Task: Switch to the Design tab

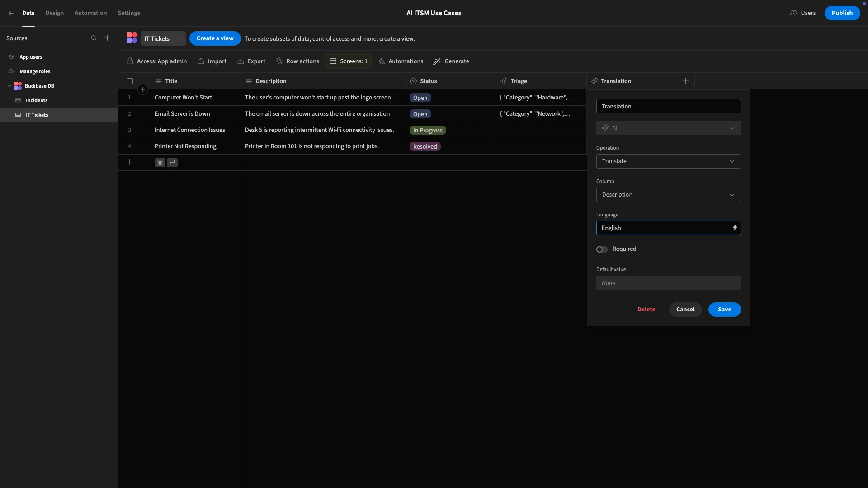Action: click(55, 13)
